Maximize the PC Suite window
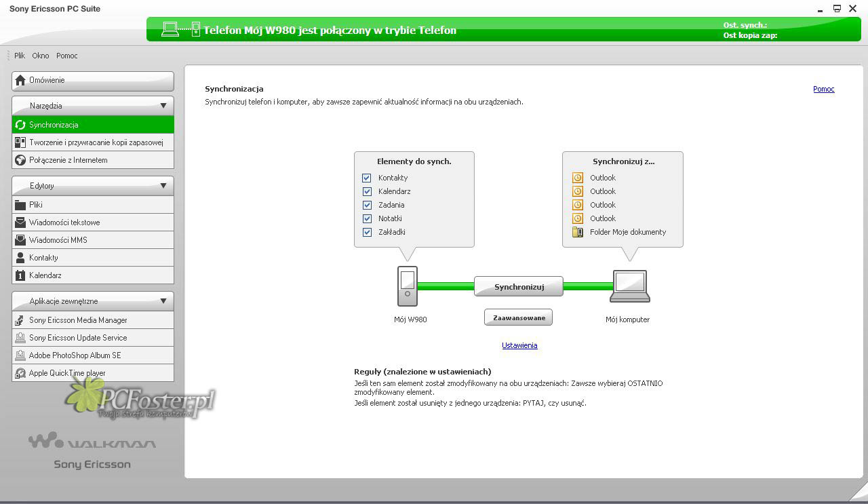Image resolution: width=868 pixels, height=504 pixels. 837,8
